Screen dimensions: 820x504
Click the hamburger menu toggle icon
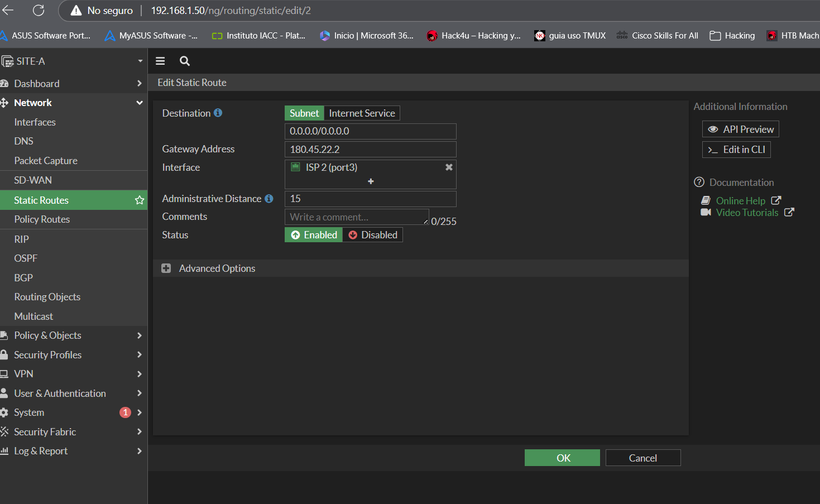point(160,61)
